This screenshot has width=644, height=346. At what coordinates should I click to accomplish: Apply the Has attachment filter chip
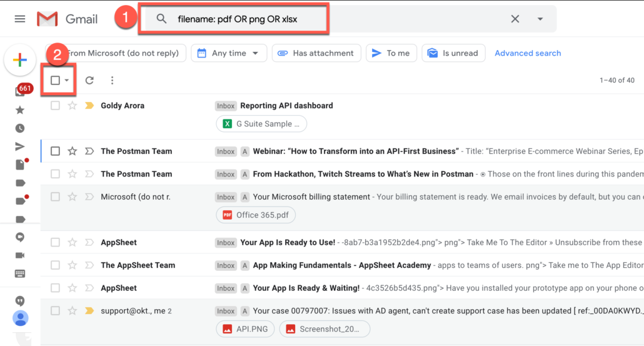pos(316,53)
